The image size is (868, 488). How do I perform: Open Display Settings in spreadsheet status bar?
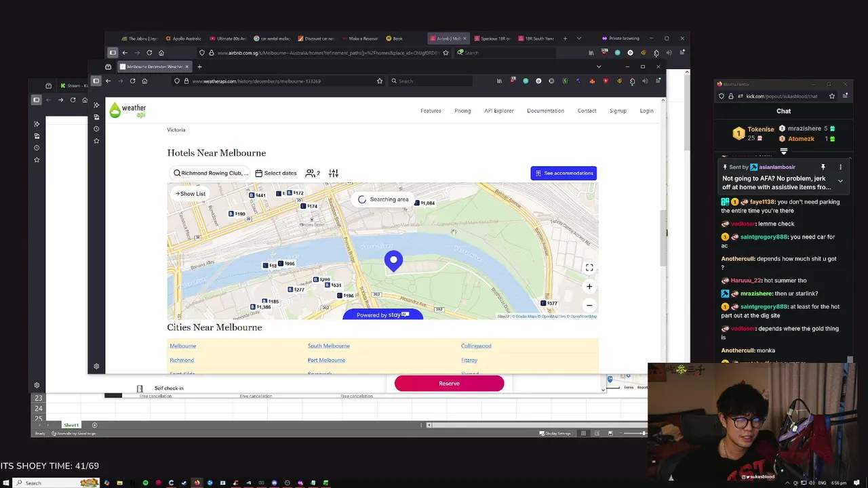tap(555, 433)
